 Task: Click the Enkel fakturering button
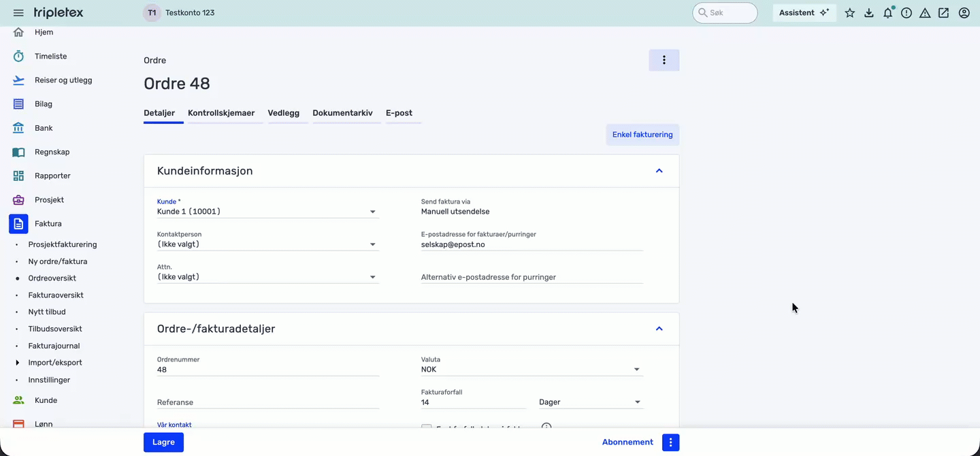pos(642,135)
